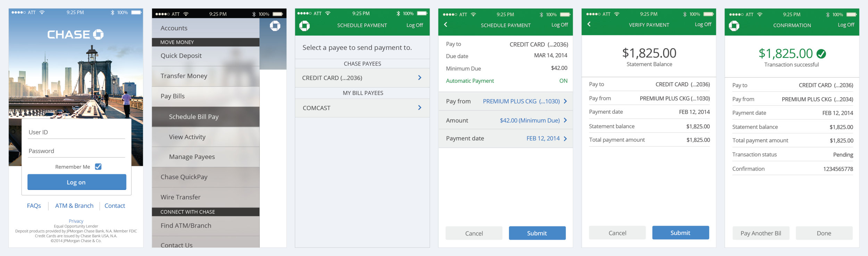Image resolution: width=868 pixels, height=256 pixels.
Task: Tap $1,825.00 Statement Balance heading on Verify screen
Action: coord(649,53)
